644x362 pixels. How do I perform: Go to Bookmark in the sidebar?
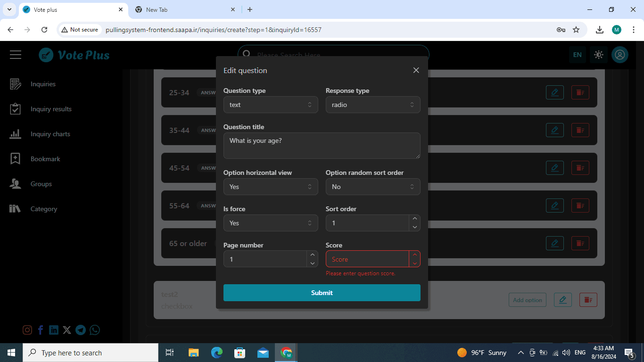(45, 159)
